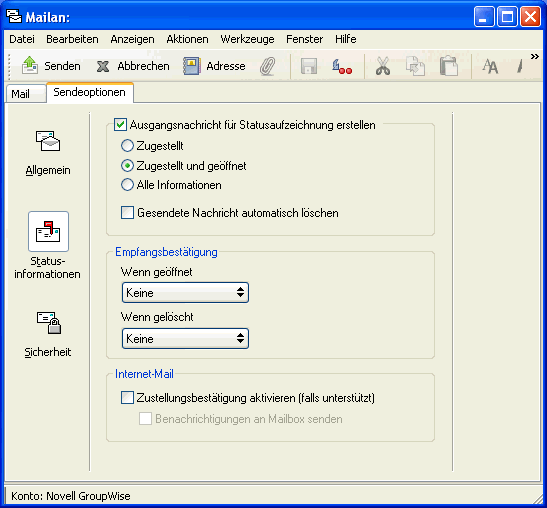
Task: Click the italic icon in toolbar
Action: tap(520, 66)
